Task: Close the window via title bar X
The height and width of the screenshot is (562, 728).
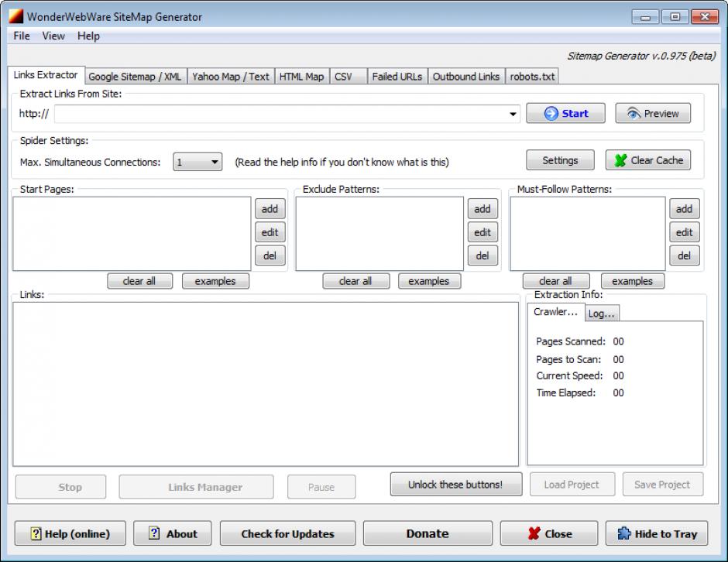Action: [x=705, y=17]
